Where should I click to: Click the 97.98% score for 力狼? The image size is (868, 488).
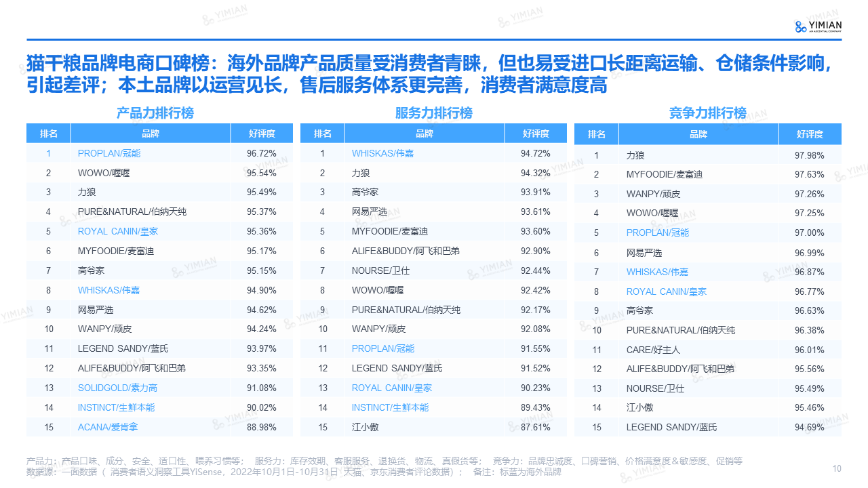coord(809,156)
